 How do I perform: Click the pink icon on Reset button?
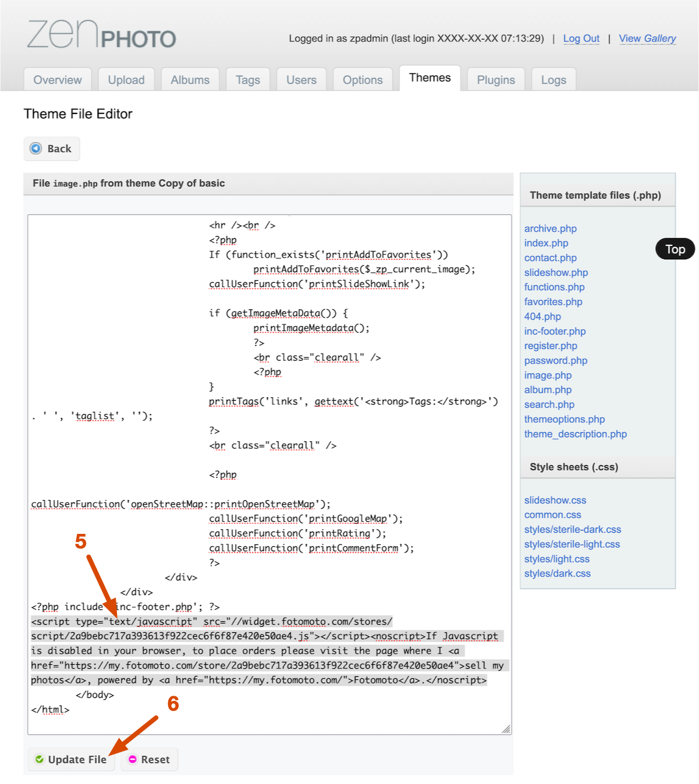(x=133, y=759)
